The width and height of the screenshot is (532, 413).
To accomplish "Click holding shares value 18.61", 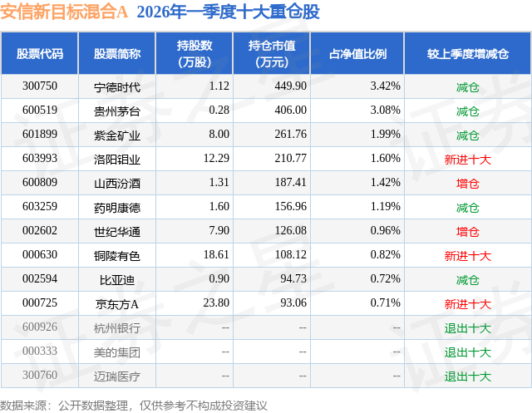I will [x=216, y=254].
